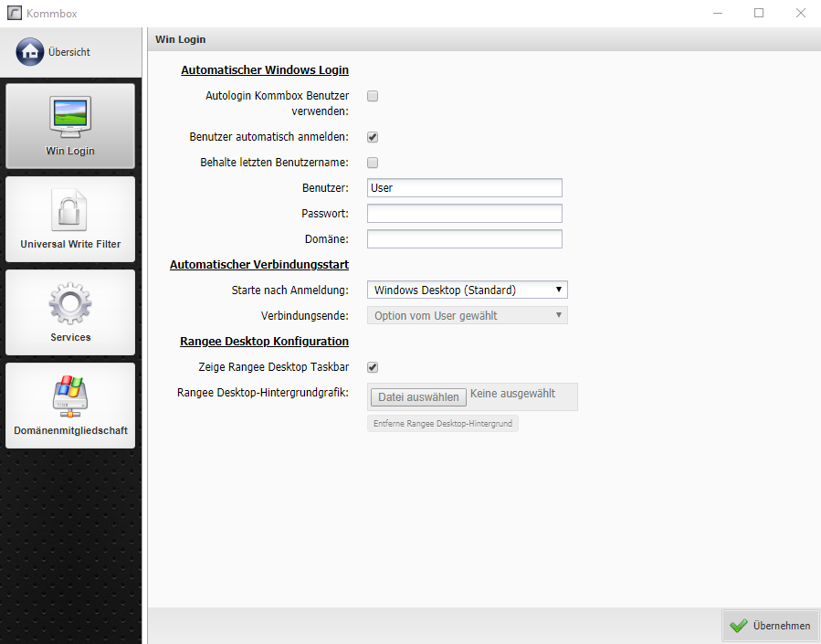Uncheck Benutzer automatisch anmelden
The height and width of the screenshot is (644, 821).
[x=373, y=137]
